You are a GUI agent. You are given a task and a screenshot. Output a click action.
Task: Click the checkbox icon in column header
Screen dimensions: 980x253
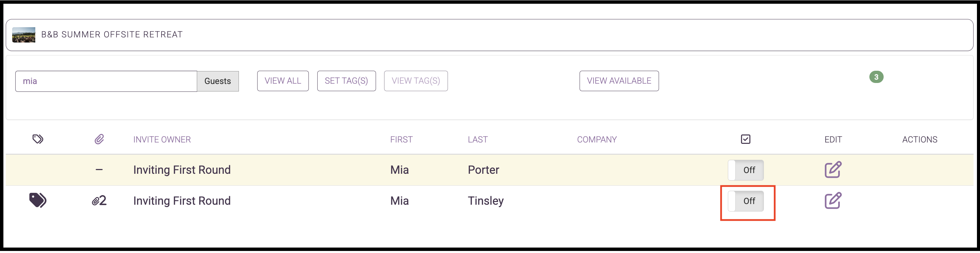click(x=745, y=139)
